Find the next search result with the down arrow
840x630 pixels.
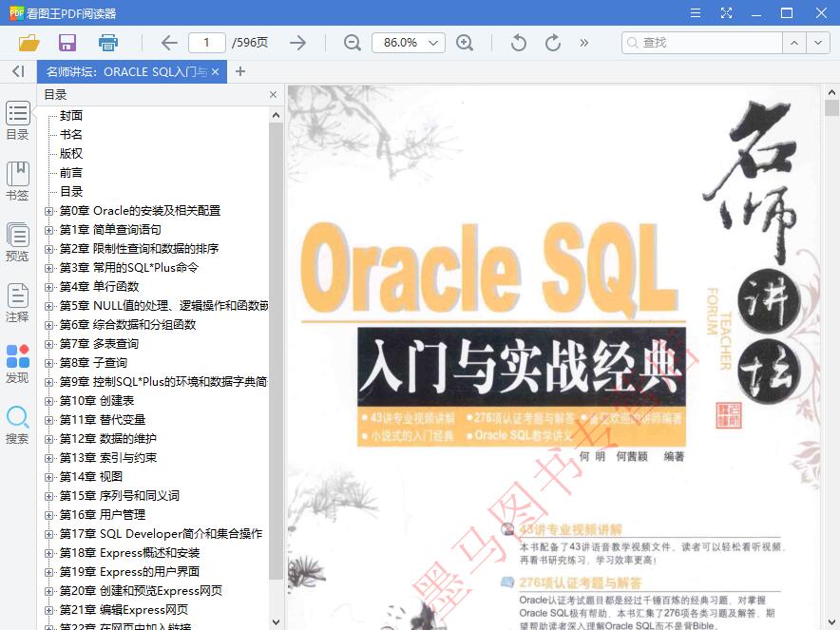pos(818,43)
